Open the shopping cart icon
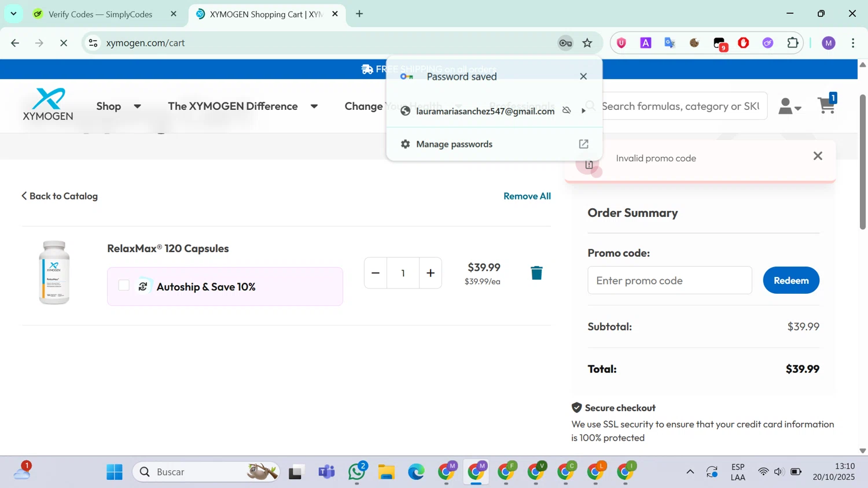The height and width of the screenshot is (488, 868). 827,104
